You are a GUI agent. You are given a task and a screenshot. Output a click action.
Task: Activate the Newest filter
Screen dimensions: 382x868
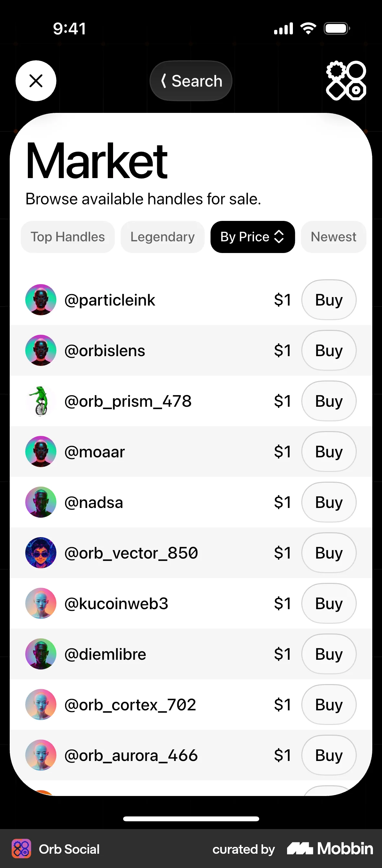tap(333, 236)
